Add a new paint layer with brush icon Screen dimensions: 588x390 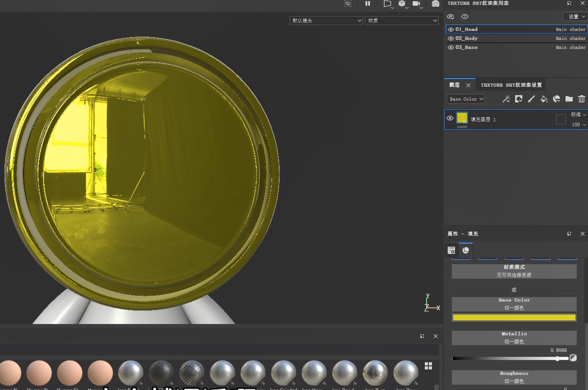[x=531, y=99]
